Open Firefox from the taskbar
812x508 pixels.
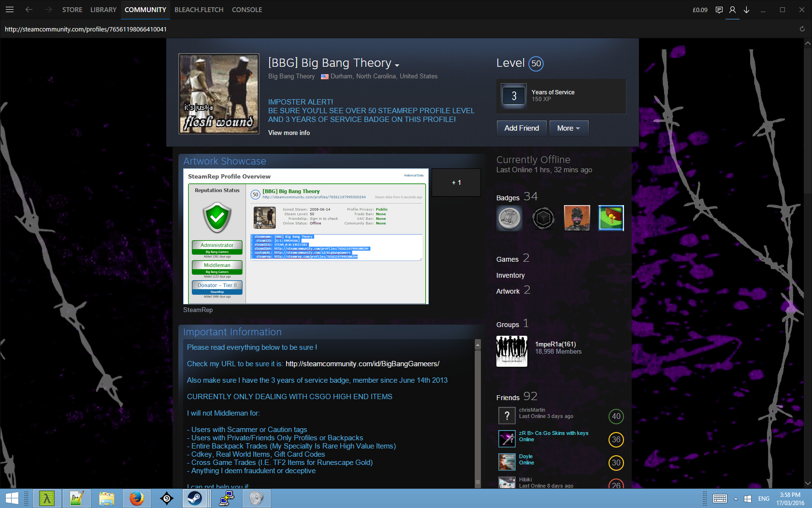(x=137, y=498)
